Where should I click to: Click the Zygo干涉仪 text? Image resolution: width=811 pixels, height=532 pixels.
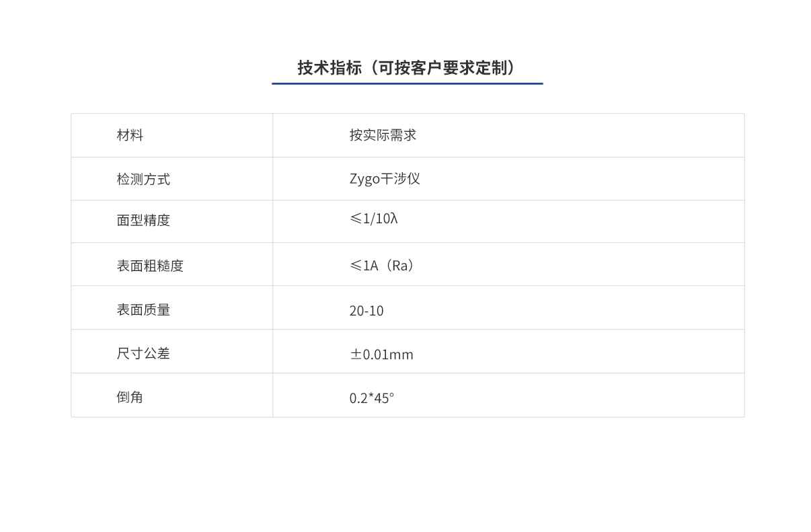coord(384,178)
